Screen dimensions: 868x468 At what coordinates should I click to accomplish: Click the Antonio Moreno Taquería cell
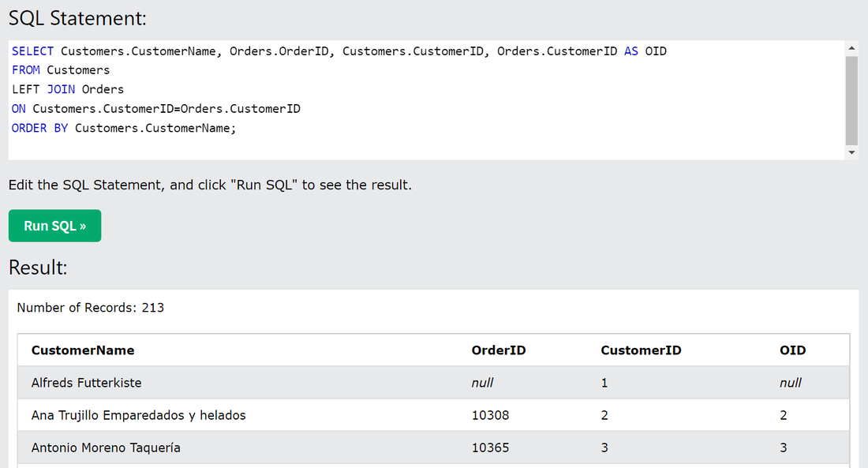click(x=106, y=447)
